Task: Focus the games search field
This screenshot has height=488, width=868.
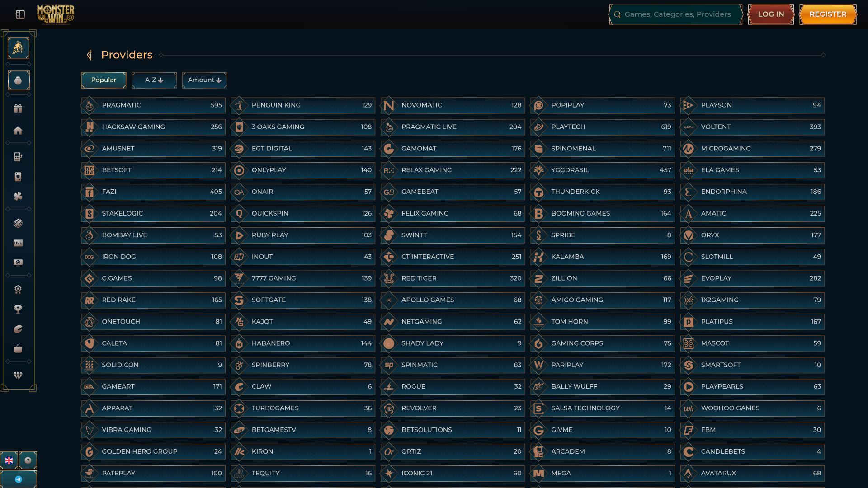Action: [x=676, y=14]
